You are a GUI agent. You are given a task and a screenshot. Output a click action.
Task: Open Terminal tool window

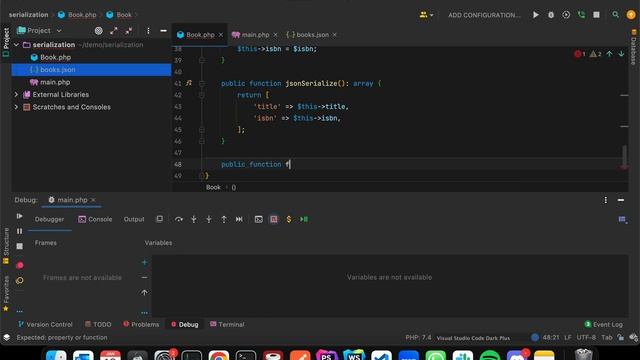tap(227, 324)
